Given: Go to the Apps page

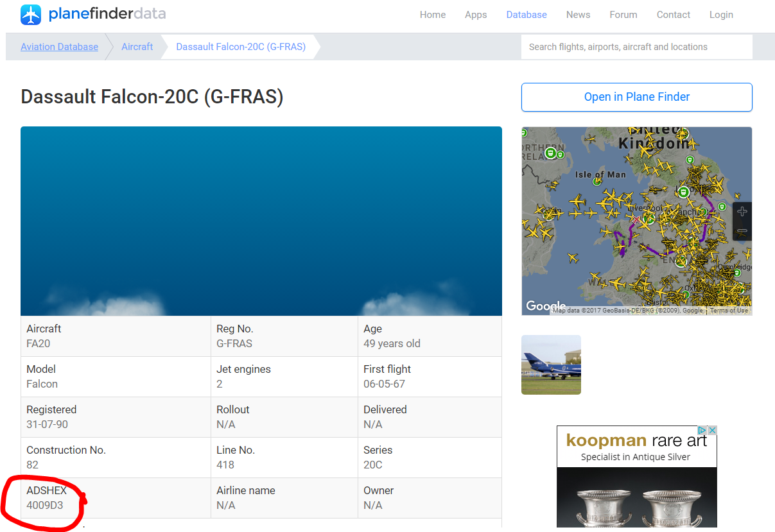Looking at the screenshot, I should 476,15.
